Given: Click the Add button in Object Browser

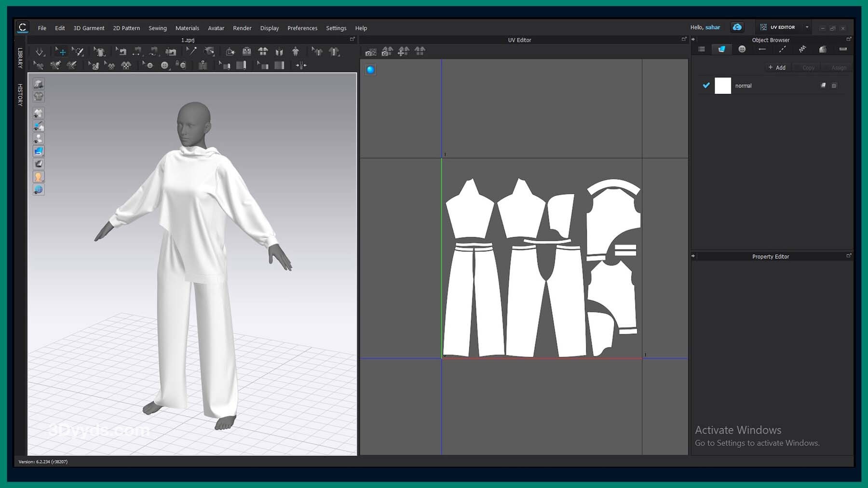Looking at the screenshot, I should pyautogui.click(x=777, y=67).
